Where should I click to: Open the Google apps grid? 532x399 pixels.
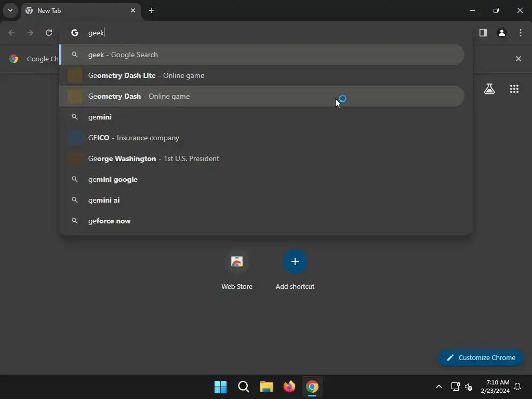click(x=514, y=89)
